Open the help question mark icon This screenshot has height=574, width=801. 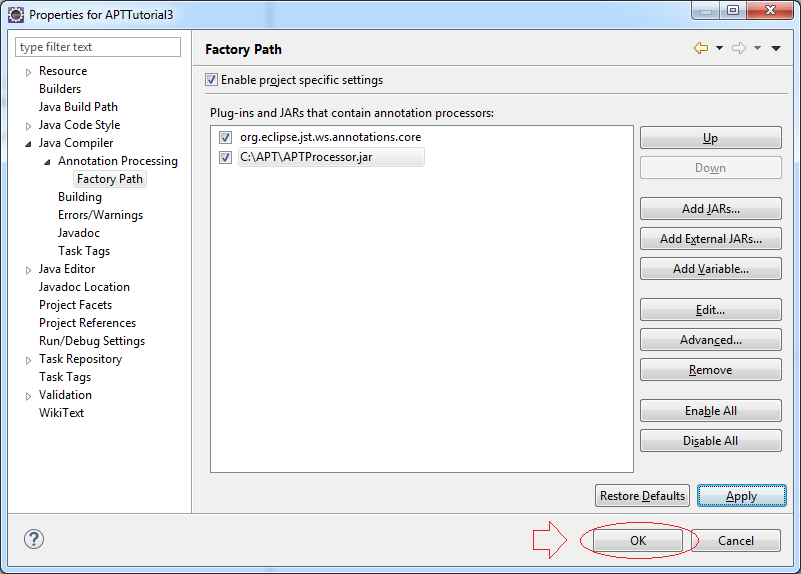pyautogui.click(x=34, y=539)
